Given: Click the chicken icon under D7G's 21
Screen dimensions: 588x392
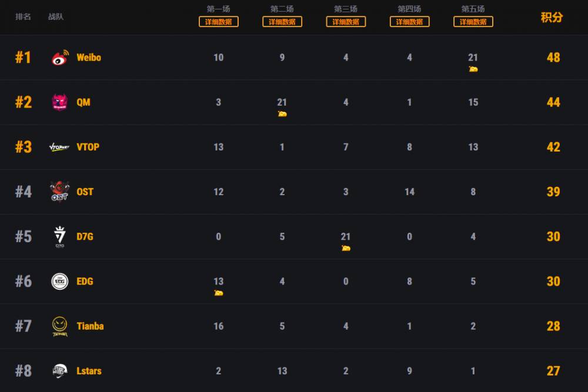Looking at the screenshot, I should pos(346,249).
